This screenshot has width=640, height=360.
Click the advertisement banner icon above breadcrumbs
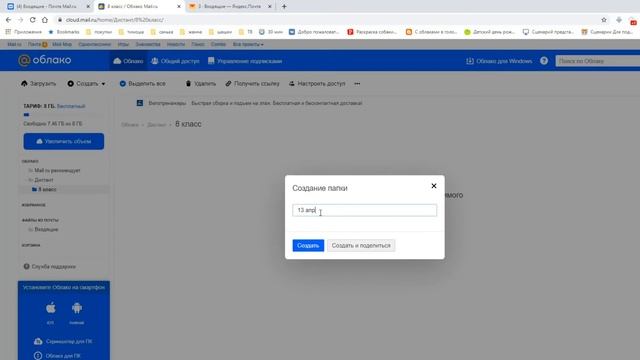(140, 103)
